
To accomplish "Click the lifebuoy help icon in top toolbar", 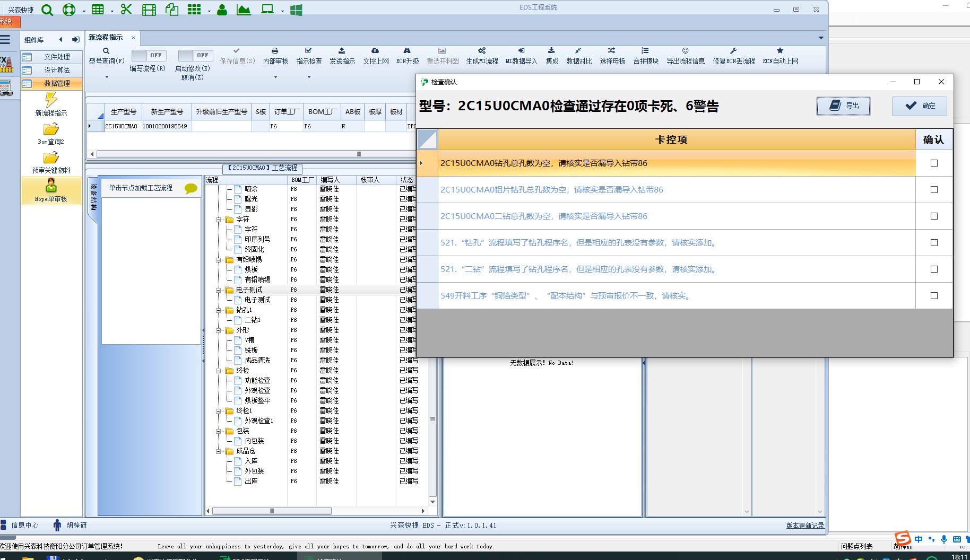I will click(69, 10).
